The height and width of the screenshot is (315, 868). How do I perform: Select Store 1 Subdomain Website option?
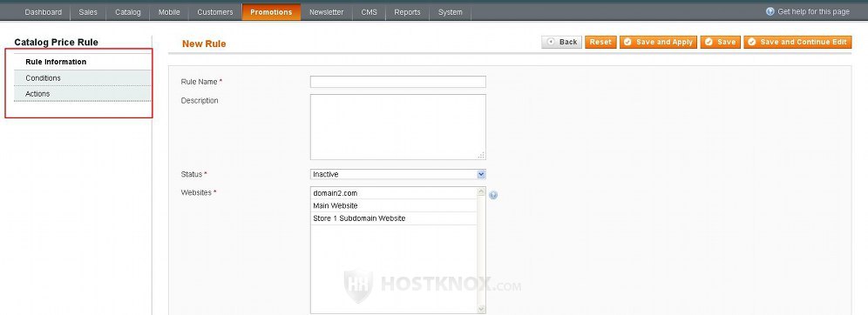[x=393, y=218]
